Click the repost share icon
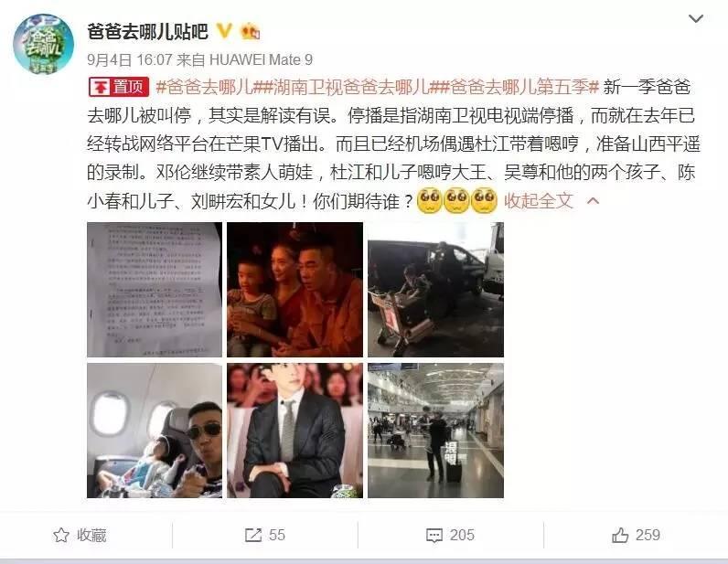The height and width of the screenshot is (564, 728). (x=253, y=536)
